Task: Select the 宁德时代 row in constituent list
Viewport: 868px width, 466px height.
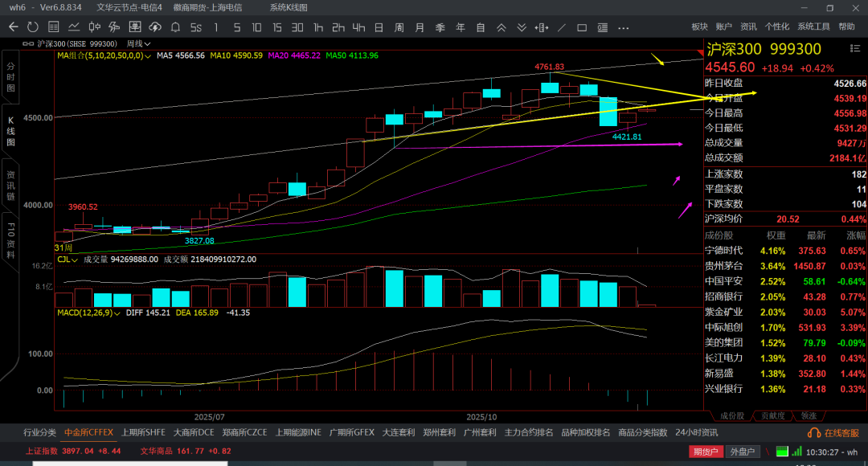Action: coord(723,250)
